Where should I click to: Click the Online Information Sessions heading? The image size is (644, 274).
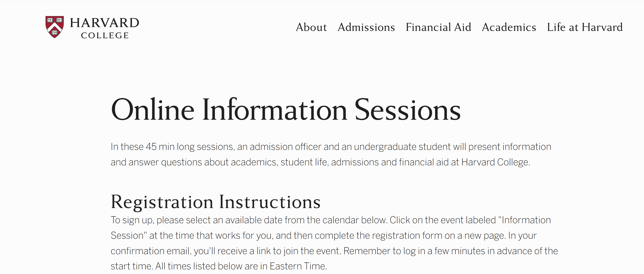[286, 109]
